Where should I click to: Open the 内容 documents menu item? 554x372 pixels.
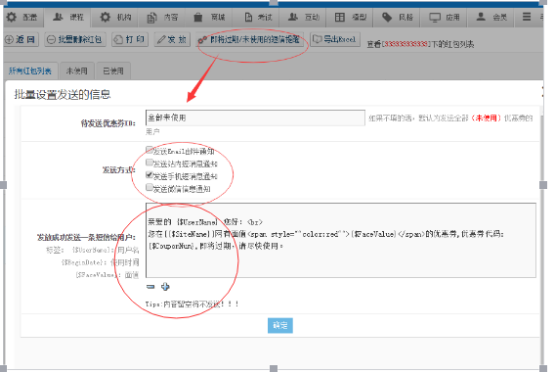click(x=162, y=17)
